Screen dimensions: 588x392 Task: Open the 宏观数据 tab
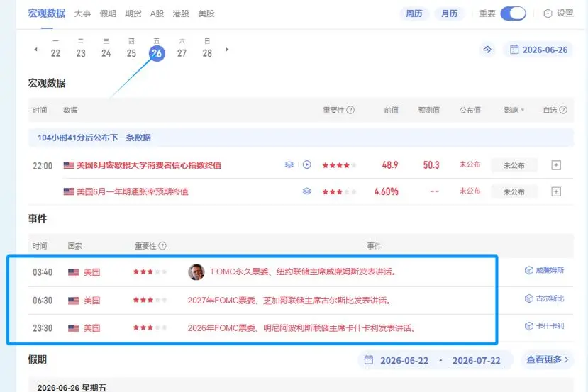tap(47, 13)
